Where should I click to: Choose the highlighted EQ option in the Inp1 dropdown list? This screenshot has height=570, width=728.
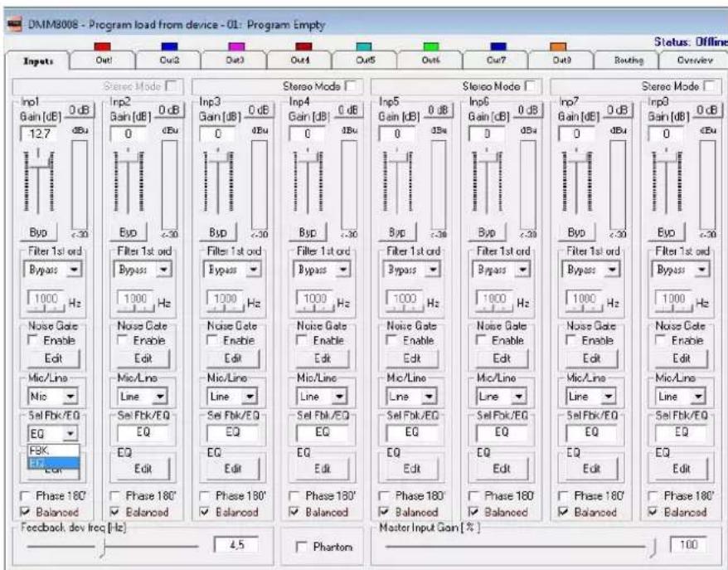53,463
